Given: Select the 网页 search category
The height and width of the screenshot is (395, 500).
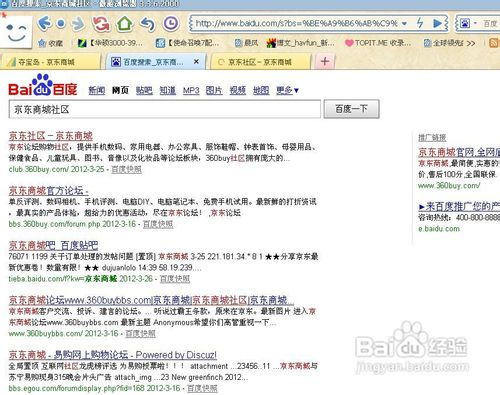Looking at the screenshot, I should click(x=120, y=90).
